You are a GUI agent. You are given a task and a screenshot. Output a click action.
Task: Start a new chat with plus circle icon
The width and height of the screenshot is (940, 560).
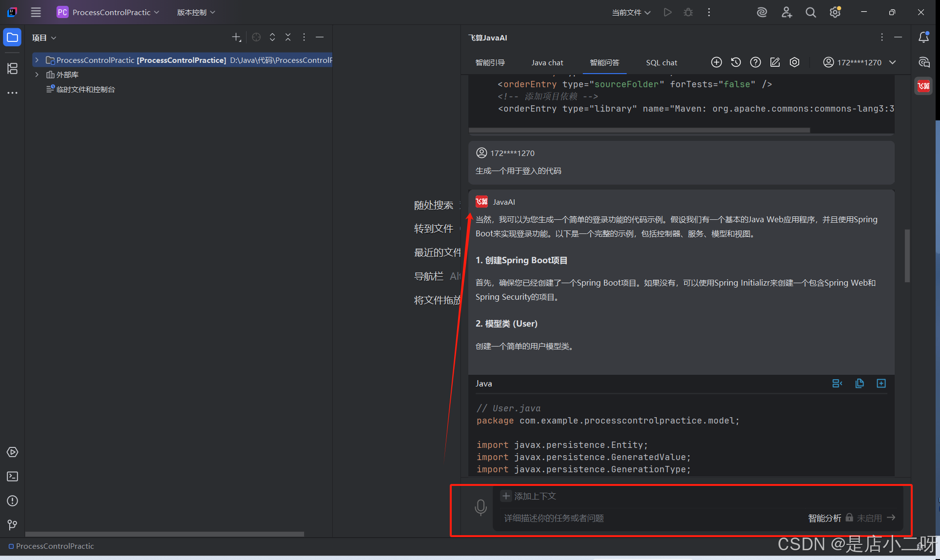716,62
